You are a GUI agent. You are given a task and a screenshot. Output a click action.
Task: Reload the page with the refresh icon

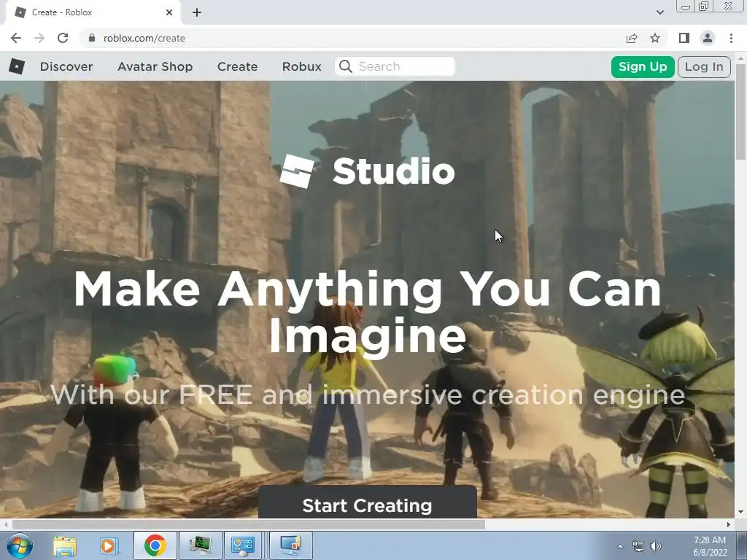click(x=63, y=38)
